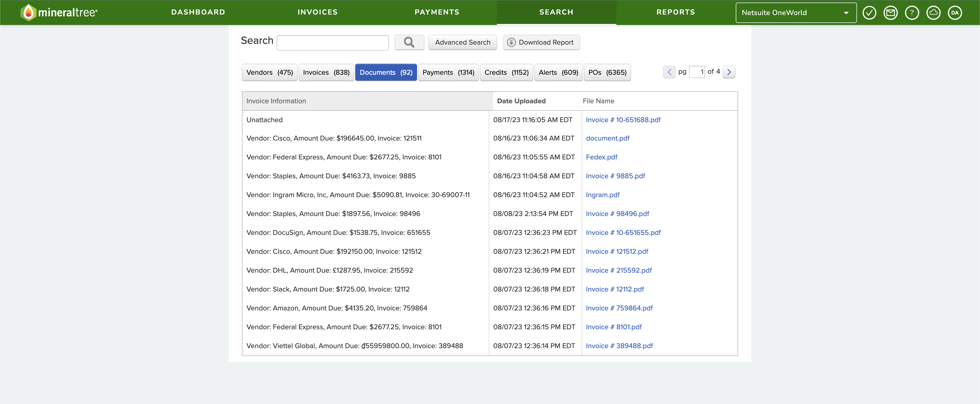
Task: Expand the Netsuite OneWorld company dropdown
Action: coord(796,12)
